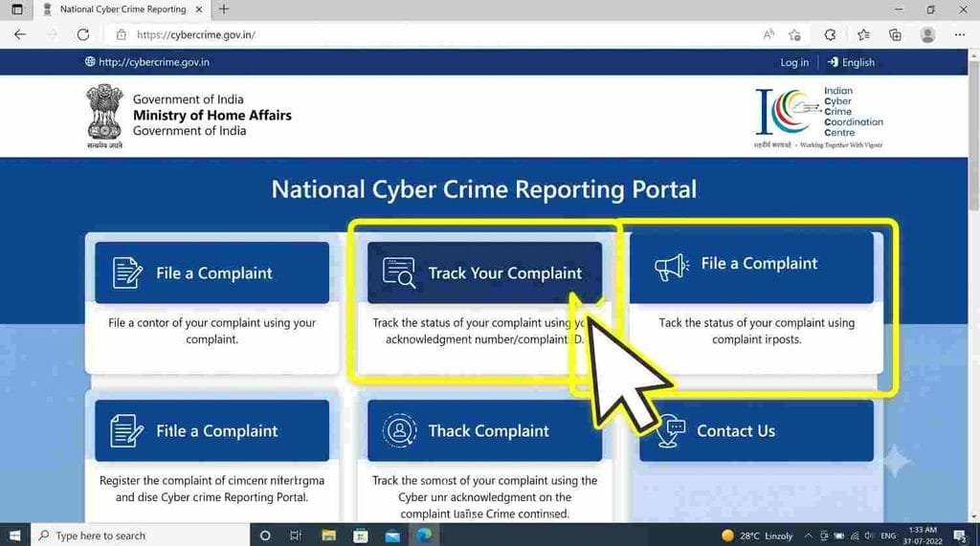
Task: Refresh the current page
Action: point(83,35)
